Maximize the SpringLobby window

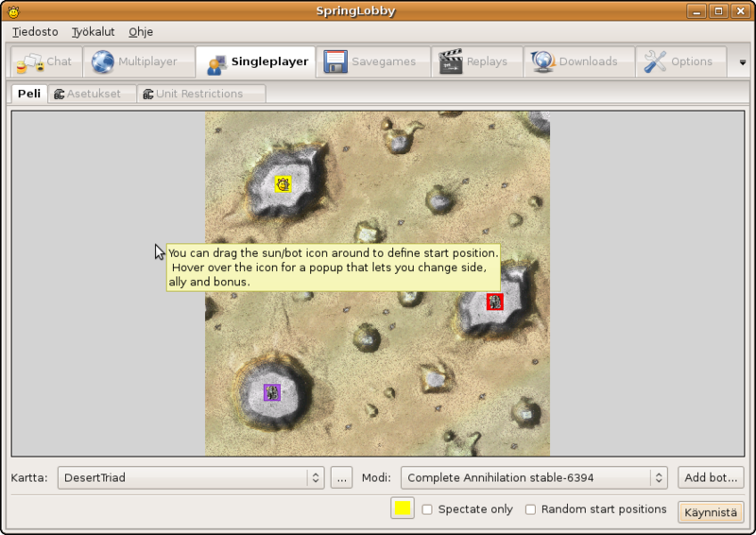718,11
